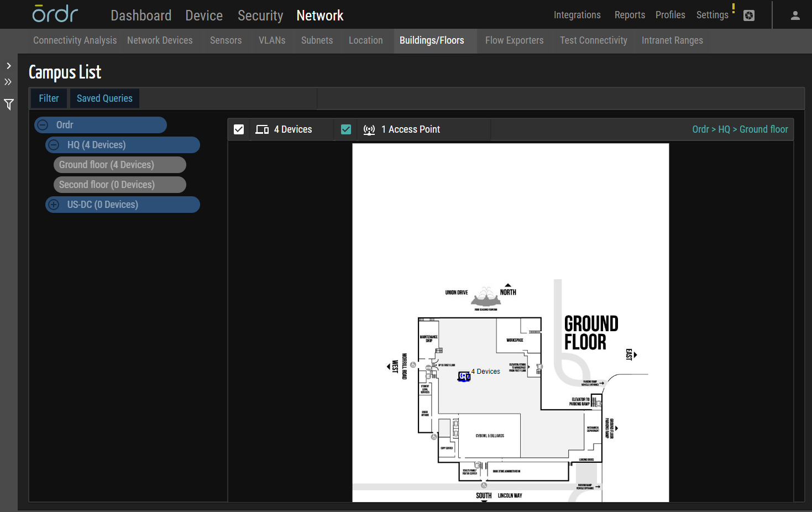Expand the US-DC (0 Devices) node

click(x=54, y=205)
